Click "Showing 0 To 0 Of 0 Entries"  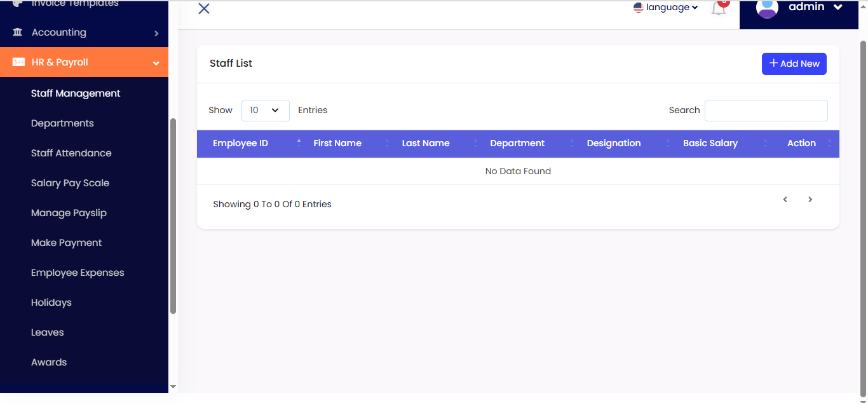272,204
